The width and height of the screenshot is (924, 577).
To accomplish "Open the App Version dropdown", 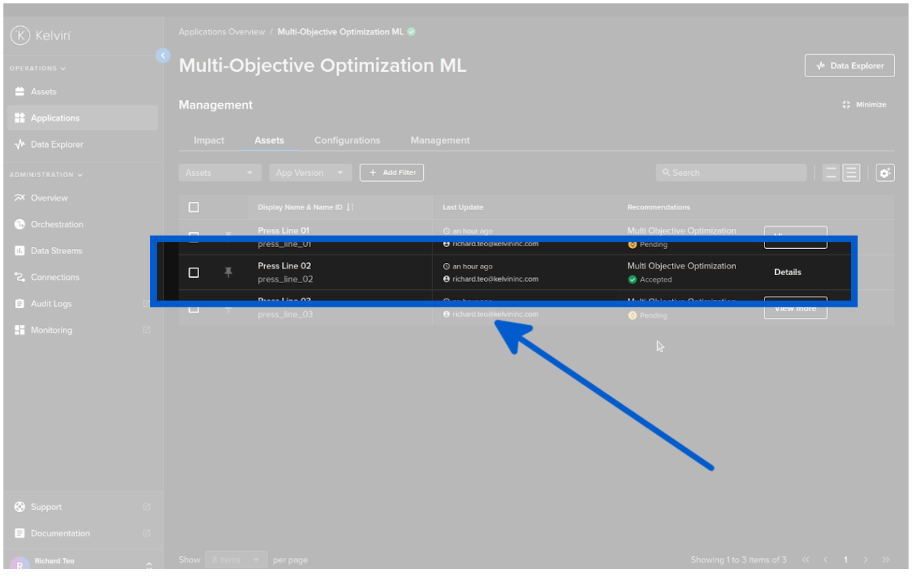I will 310,173.
